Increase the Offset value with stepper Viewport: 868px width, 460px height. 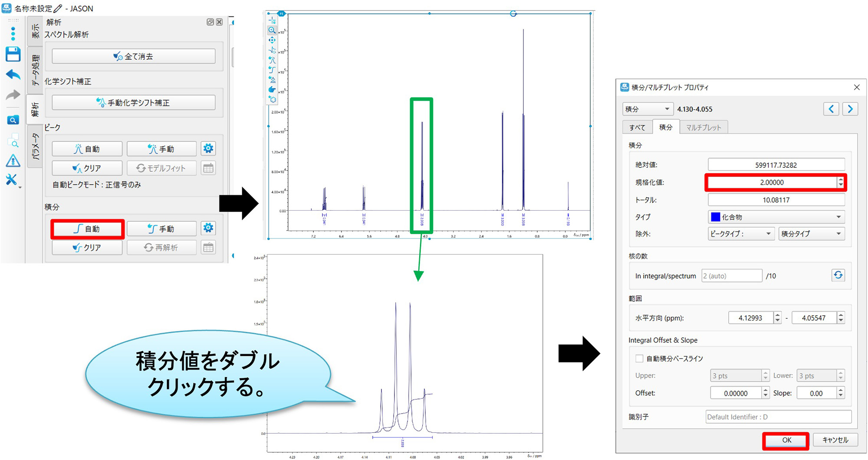(766, 390)
